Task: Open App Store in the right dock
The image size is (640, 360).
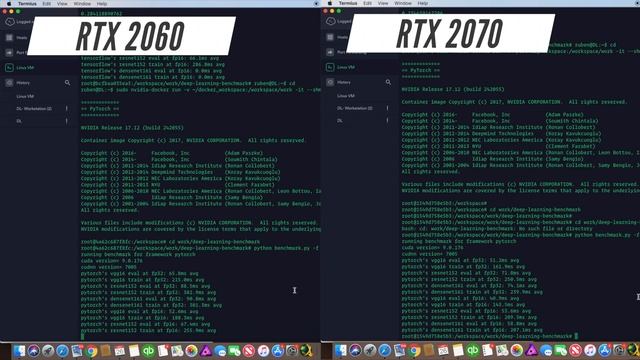Action: 604,350
